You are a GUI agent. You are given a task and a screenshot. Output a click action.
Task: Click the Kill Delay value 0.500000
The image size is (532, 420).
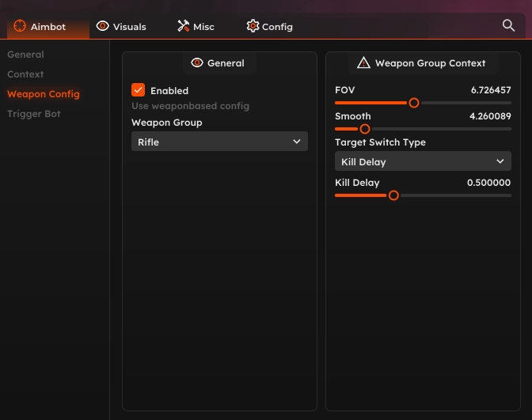(x=488, y=183)
